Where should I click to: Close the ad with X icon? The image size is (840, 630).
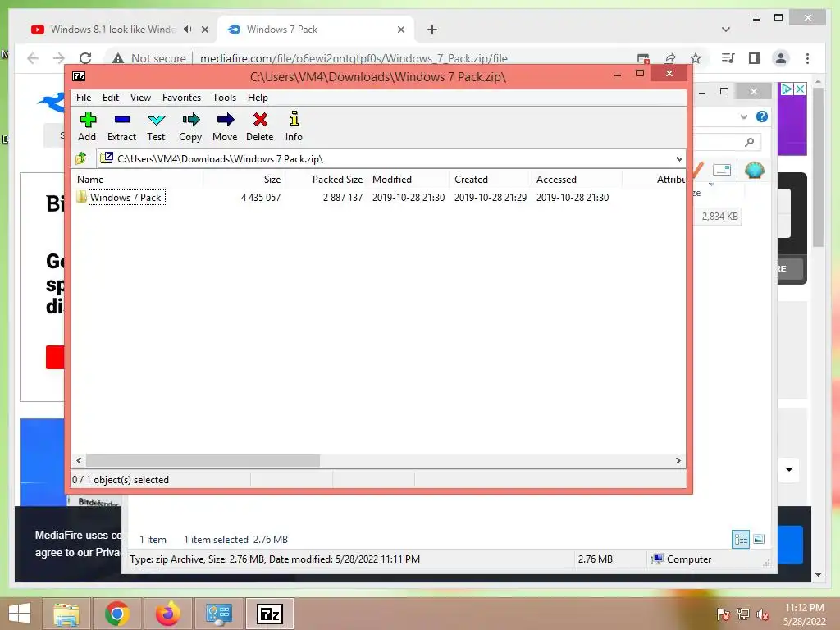click(x=800, y=89)
